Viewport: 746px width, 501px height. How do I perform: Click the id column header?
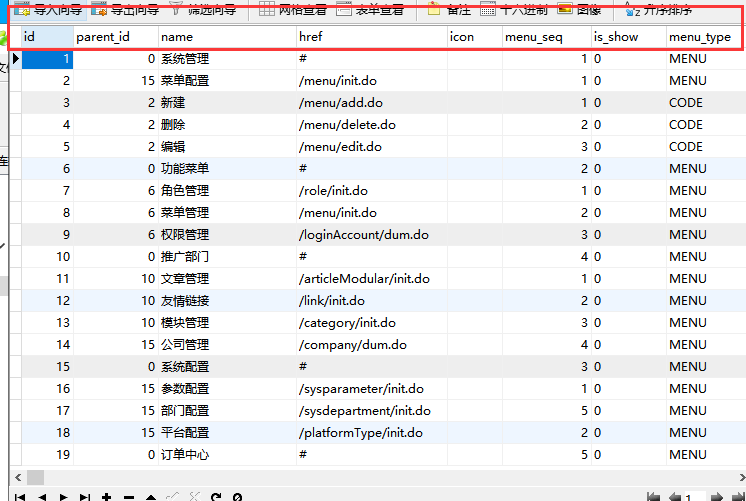47,37
